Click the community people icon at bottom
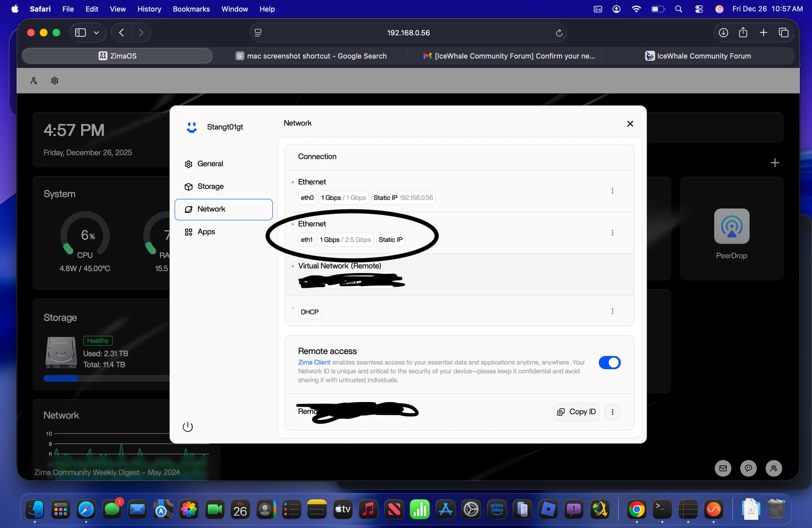 (x=774, y=468)
